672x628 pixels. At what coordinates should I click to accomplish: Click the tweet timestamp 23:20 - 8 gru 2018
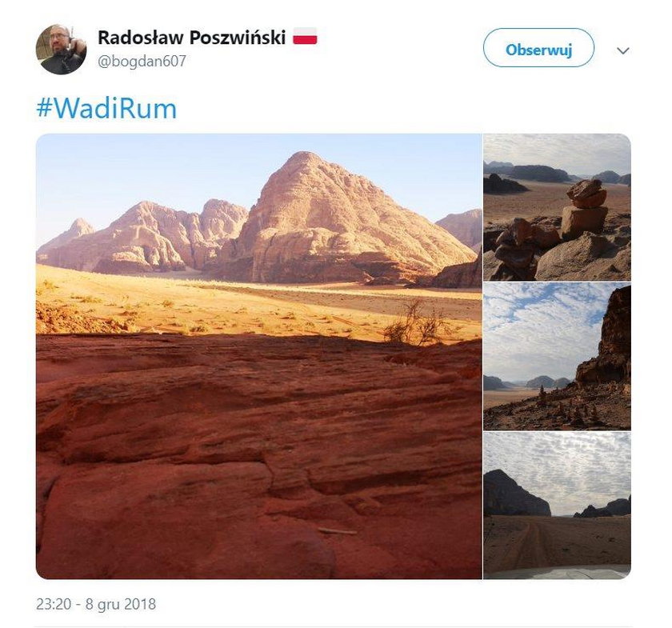point(96,604)
